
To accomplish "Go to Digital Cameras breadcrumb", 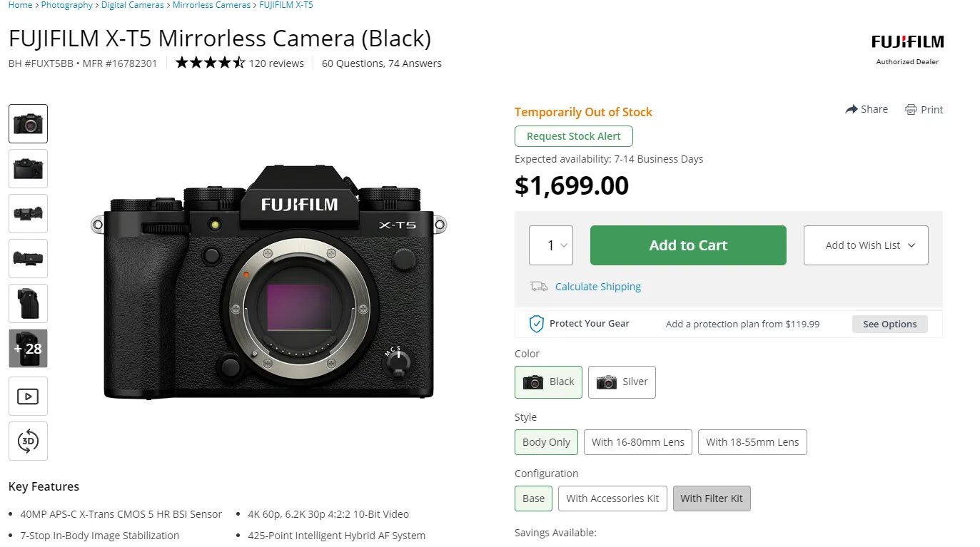I will tap(132, 5).
